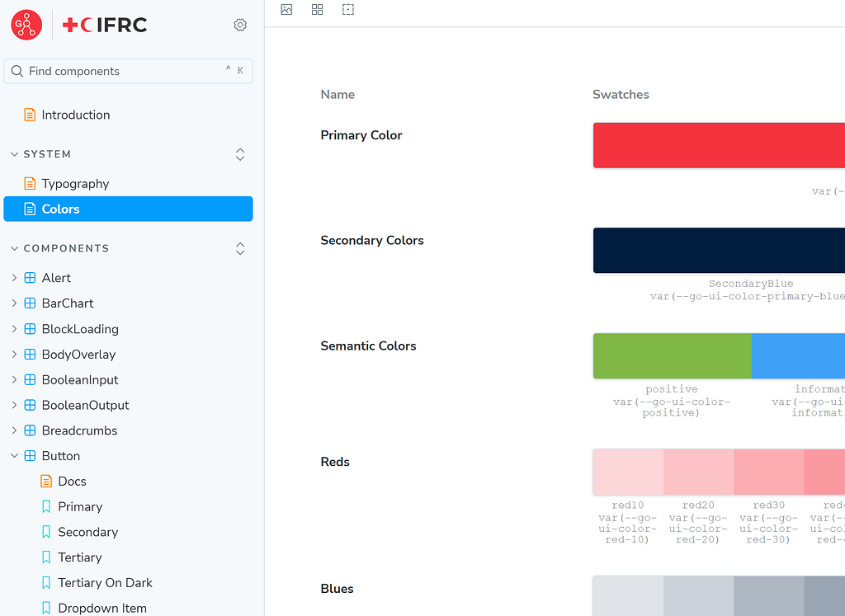Click the search magnifier icon
Screen dimensions: 845x616
17,71
